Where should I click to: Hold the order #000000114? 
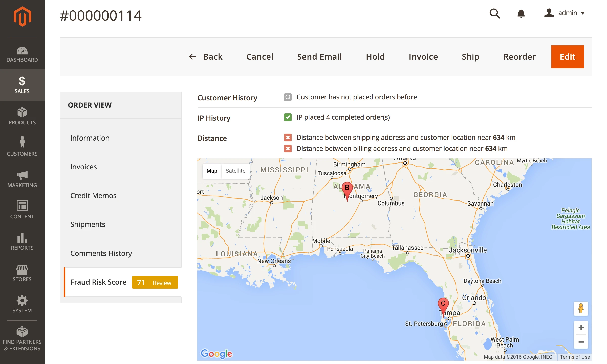coord(375,57)
